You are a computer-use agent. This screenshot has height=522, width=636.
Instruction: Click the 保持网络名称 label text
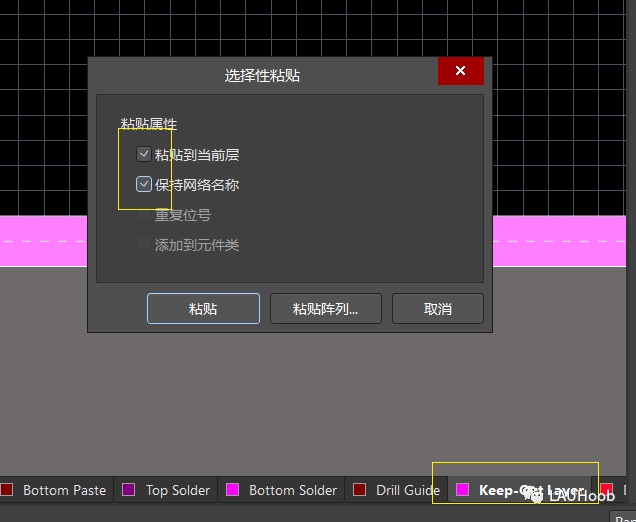tap(197, 185)
